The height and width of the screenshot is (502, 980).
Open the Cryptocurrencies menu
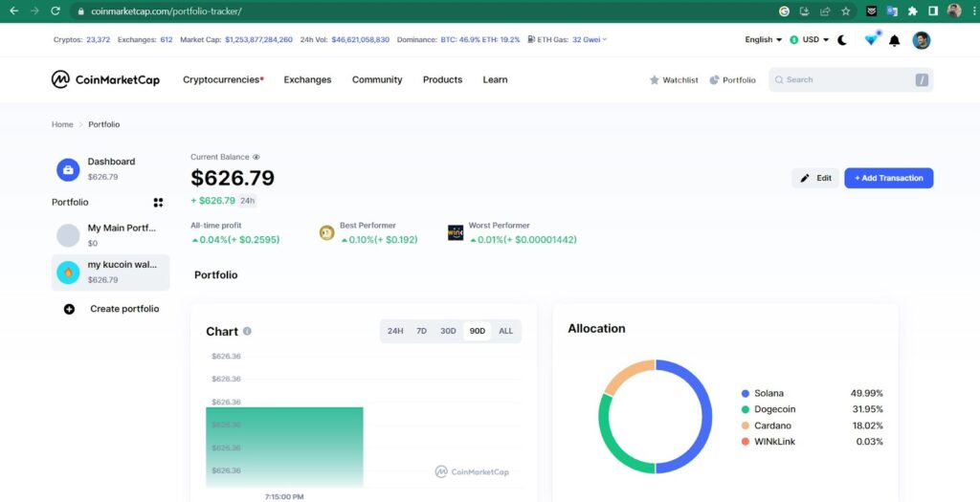pos(223,80)
